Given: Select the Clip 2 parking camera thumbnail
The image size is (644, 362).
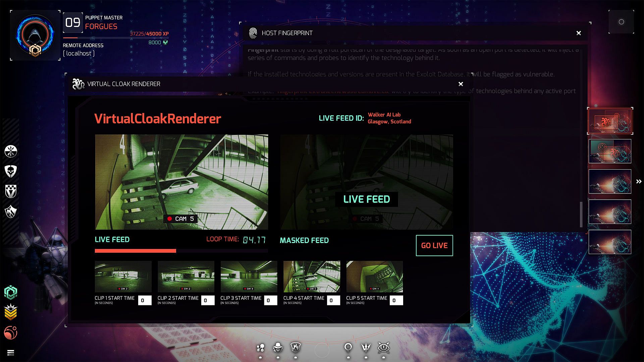Looking at the screenshot, I should 186,277.
